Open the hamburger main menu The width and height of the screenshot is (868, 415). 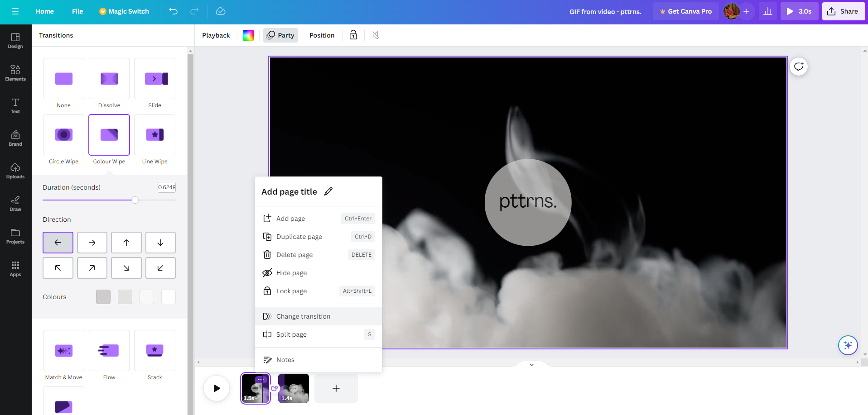point(15,11)
